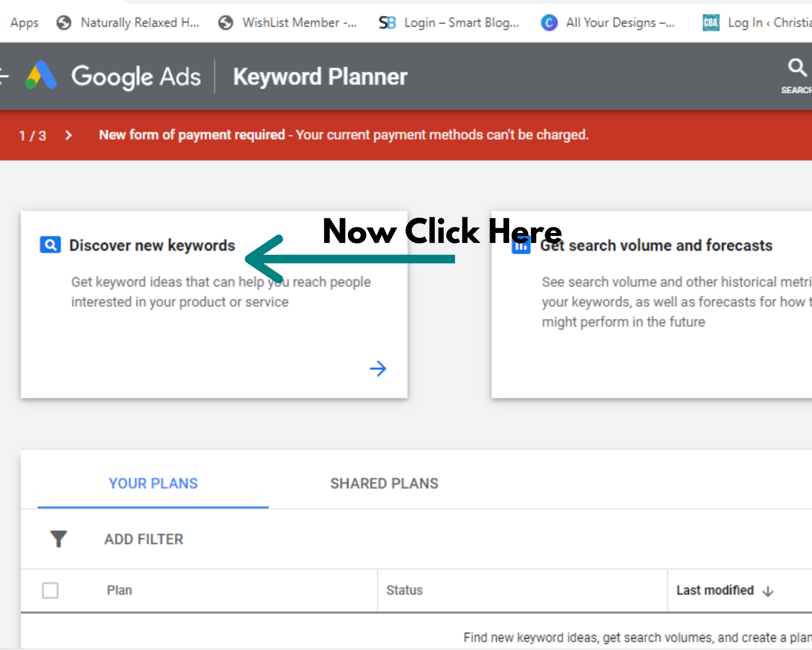Open the Apps bookmark
The height and width of the screenshot is (650, 812).
click(x=24, y=23)
